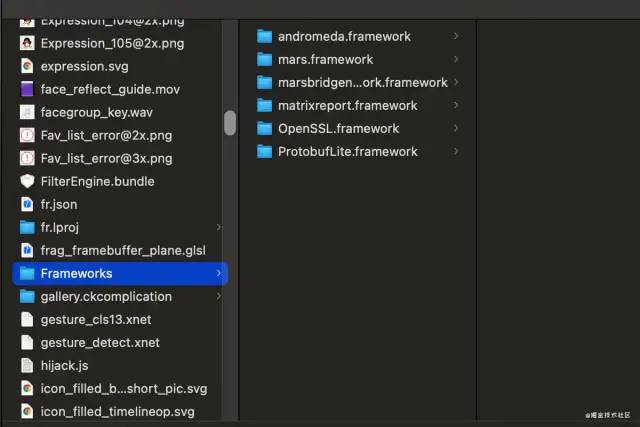Expand the OpenSSL.framework chevron
The height and width of the screenshot is (427, 640).
coord(456,129)
